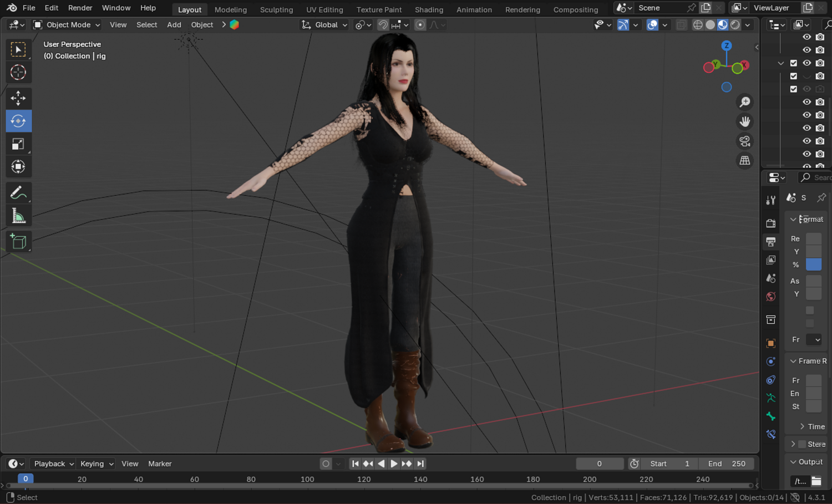Toggle the camera view icon
Viewport: 832px width, 504px height.
(745, 141)
